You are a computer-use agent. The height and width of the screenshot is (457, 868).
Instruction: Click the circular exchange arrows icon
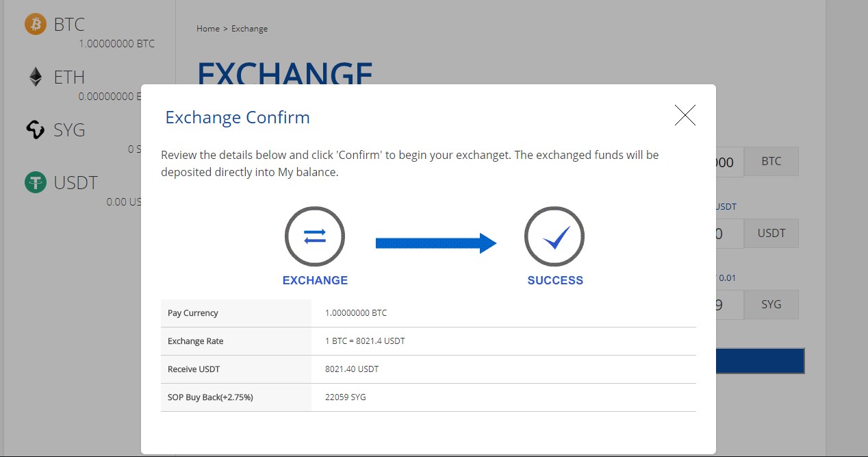tap(315, 237)
